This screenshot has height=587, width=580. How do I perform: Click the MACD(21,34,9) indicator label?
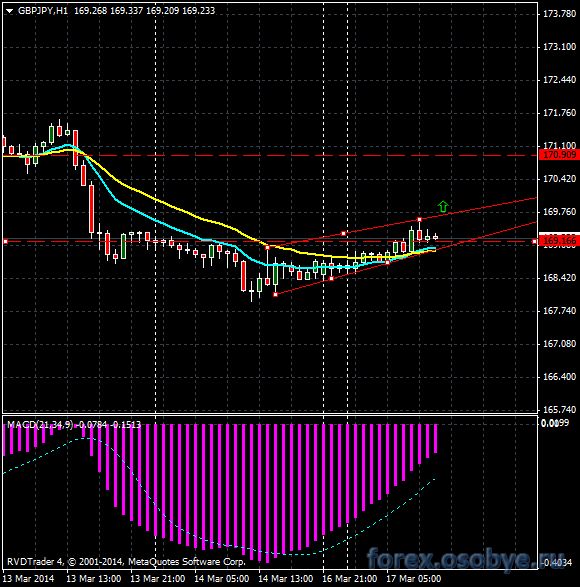[40, 425]
